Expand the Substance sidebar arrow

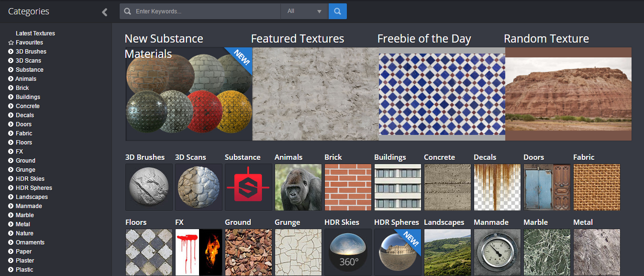(x=11, y=70)
